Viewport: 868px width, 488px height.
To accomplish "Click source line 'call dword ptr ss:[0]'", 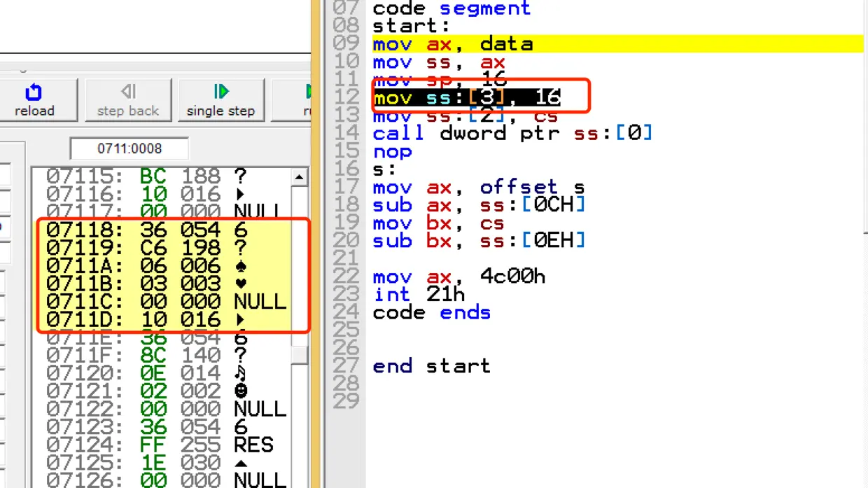I will pos(512,133).
